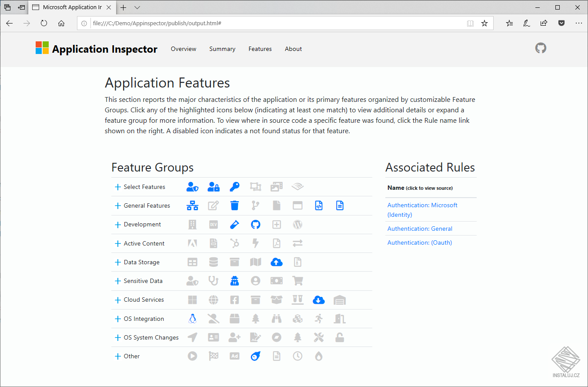Click the blue meteor icon in Other row
Viewport: 588px width, 387px height.
click(x=255, y=356)
